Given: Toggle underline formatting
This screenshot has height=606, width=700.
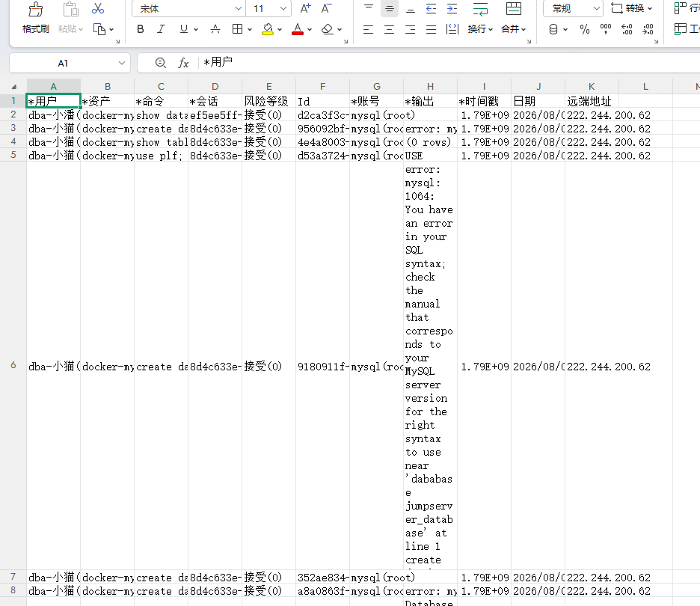Looking at the screenshot, I should click(x=183, y=29).
